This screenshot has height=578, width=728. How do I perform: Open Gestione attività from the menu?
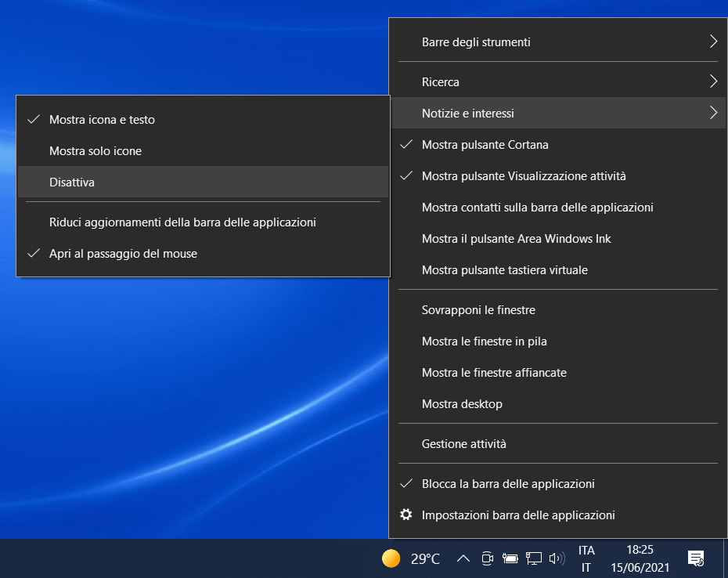point(463,444)
